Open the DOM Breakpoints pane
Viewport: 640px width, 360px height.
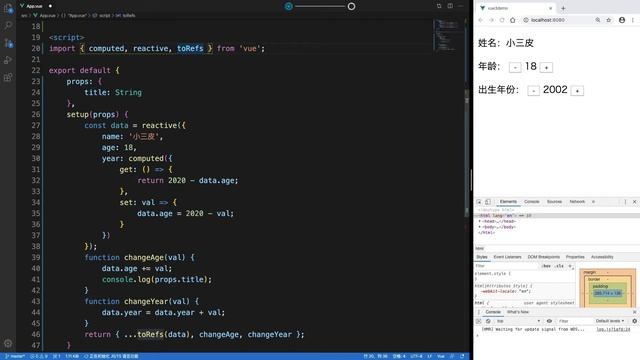544,257
